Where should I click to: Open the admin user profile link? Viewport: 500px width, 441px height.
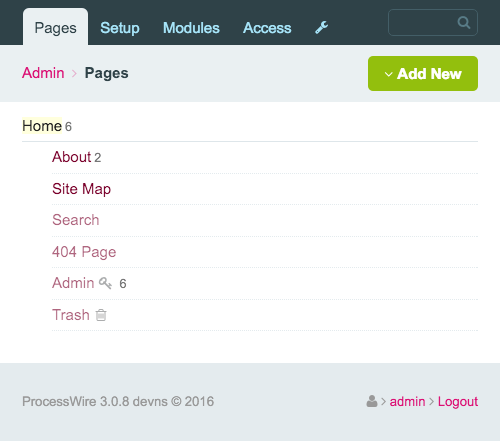tap(407, 401)
